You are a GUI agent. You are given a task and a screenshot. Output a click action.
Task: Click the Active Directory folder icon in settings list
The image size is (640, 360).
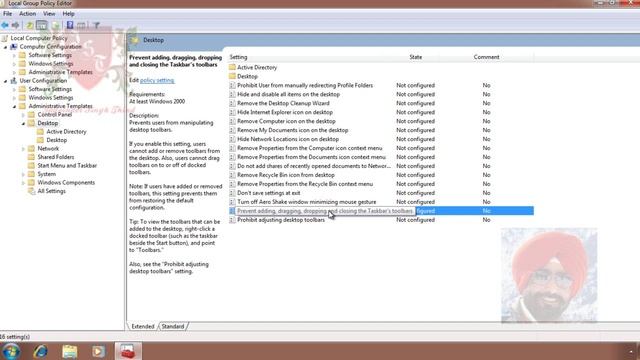point(232,67)
